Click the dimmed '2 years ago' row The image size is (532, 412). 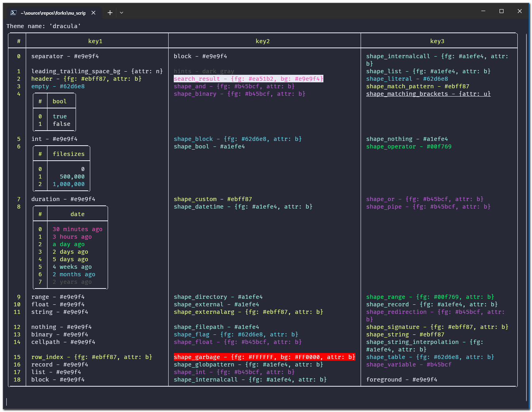click(x=72, y=282)
